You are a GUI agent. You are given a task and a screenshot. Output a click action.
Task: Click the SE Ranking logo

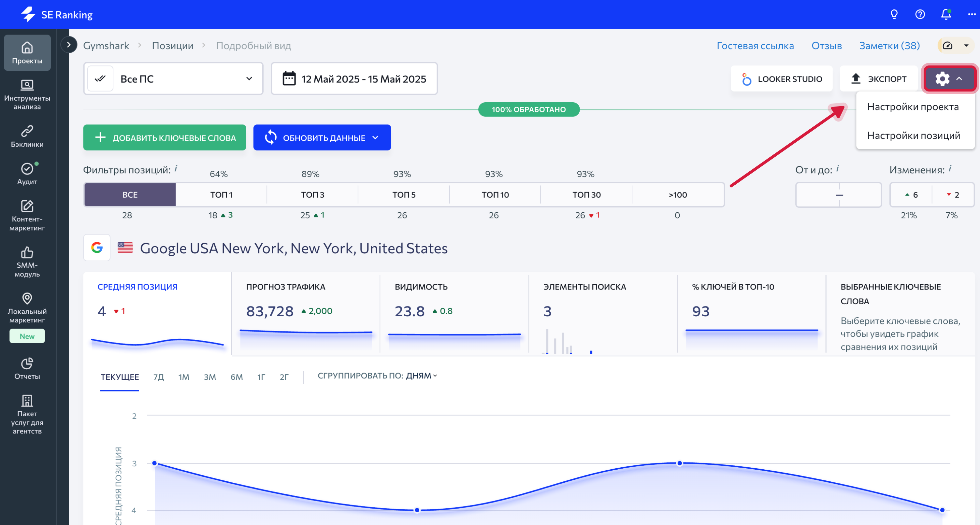tap(57, 14)
